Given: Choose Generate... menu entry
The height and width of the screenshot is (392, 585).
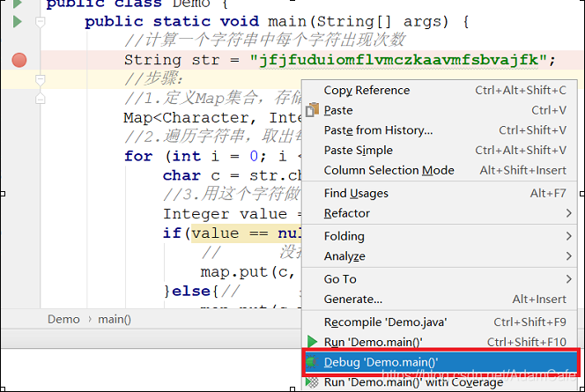Looking at the screenshot, I should 440,300.
